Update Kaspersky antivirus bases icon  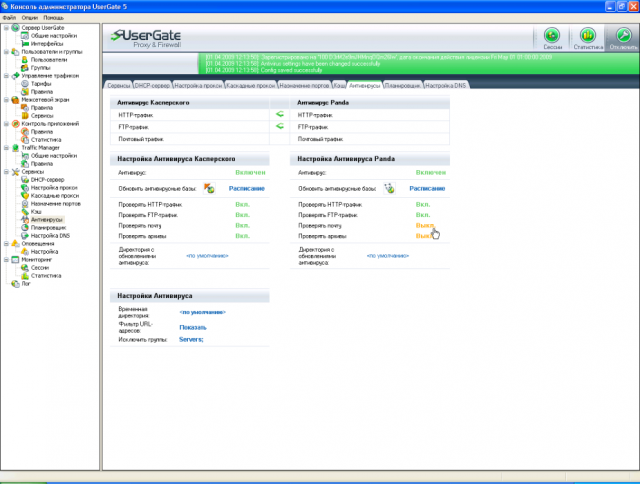[x=209, y=189]
